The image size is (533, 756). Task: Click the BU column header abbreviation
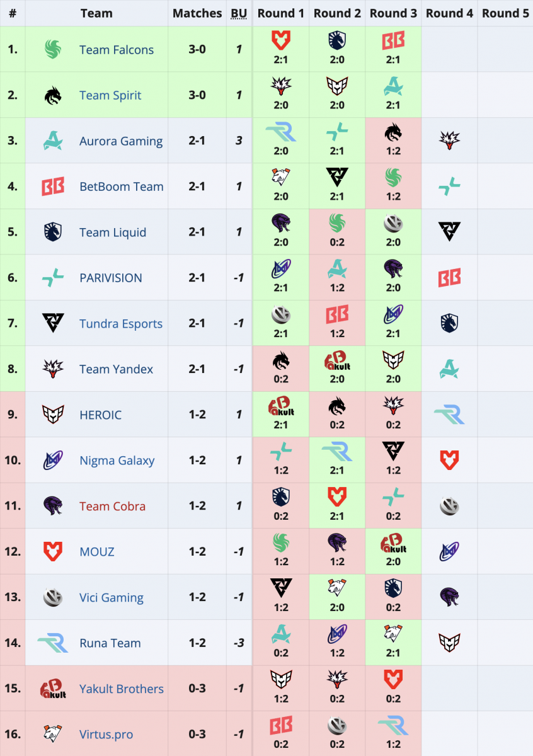pos(239,13)
